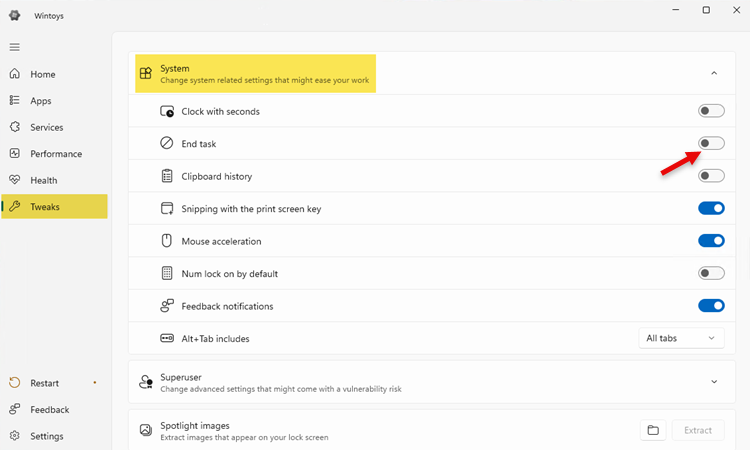The width and height of the screenshot is (750, 450).
Task: Click the Restart icon in sidebar
Action: [14, 383]
